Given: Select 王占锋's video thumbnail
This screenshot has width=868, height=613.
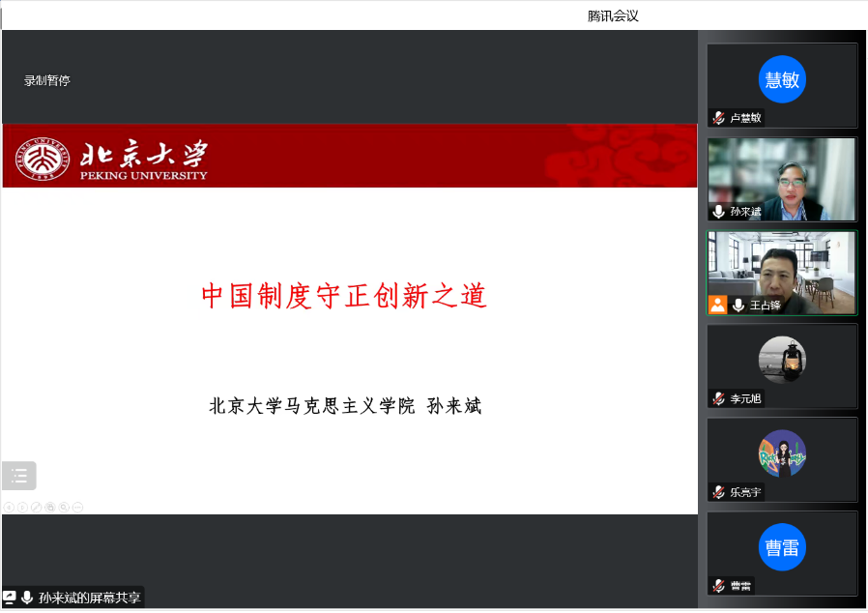Looking at the screenshot, I should (x=781, y=272).
